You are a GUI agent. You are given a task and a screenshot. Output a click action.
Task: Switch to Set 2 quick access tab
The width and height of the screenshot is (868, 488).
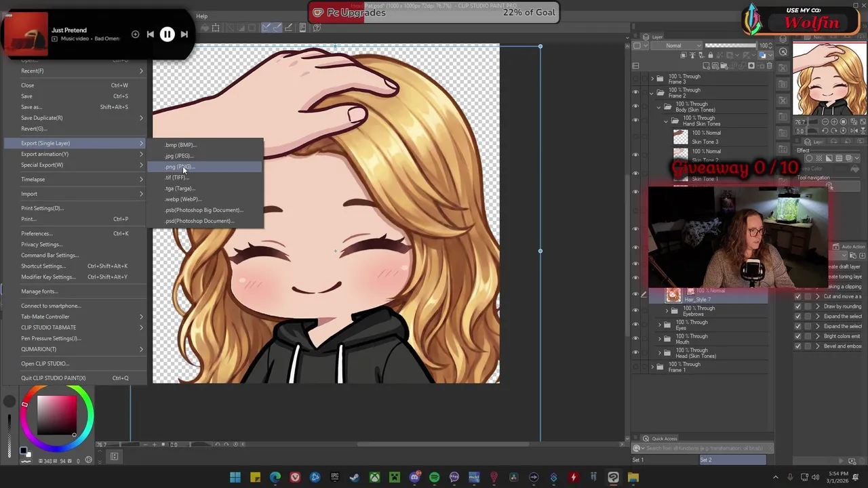[733, 460]
